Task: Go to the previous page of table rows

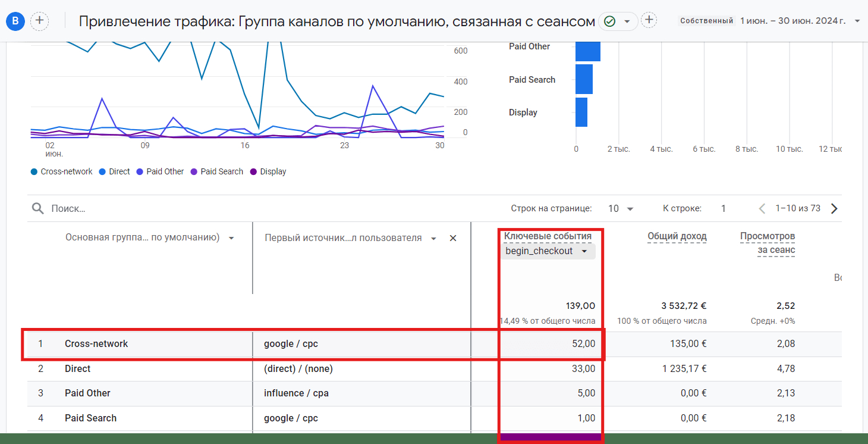Action: [762, 208]
